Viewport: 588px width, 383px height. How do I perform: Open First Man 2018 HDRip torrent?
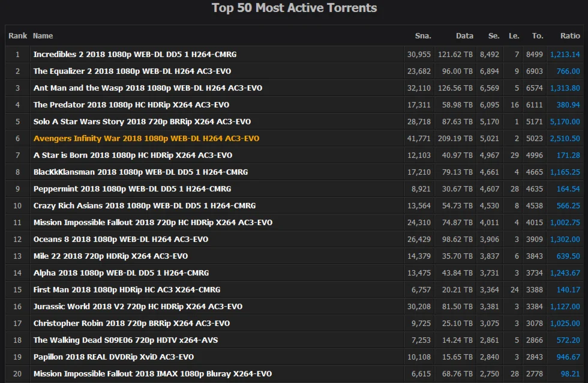[x=127, y=290]
